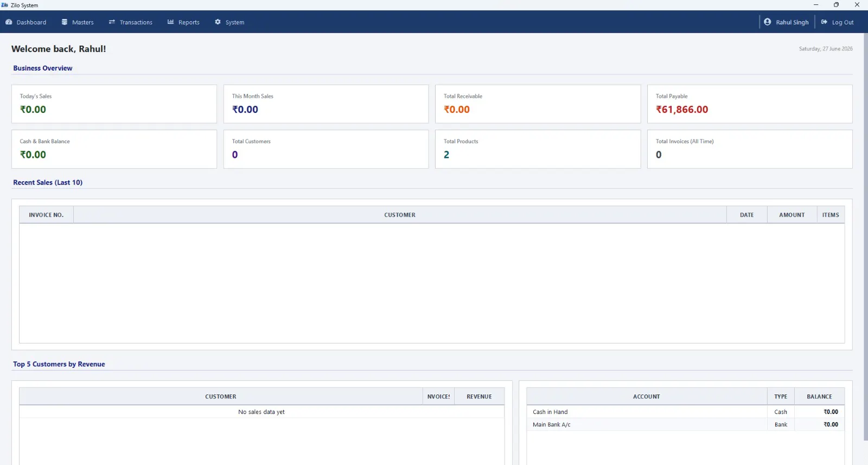Image resolution: width=868 pixels, height=465 pixels.
Task: Click the Total Receivable card
Action: (x=538, y=104)
